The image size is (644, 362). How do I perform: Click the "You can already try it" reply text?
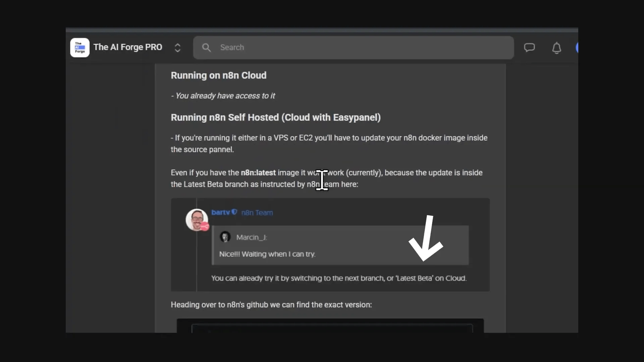[339, 278]
